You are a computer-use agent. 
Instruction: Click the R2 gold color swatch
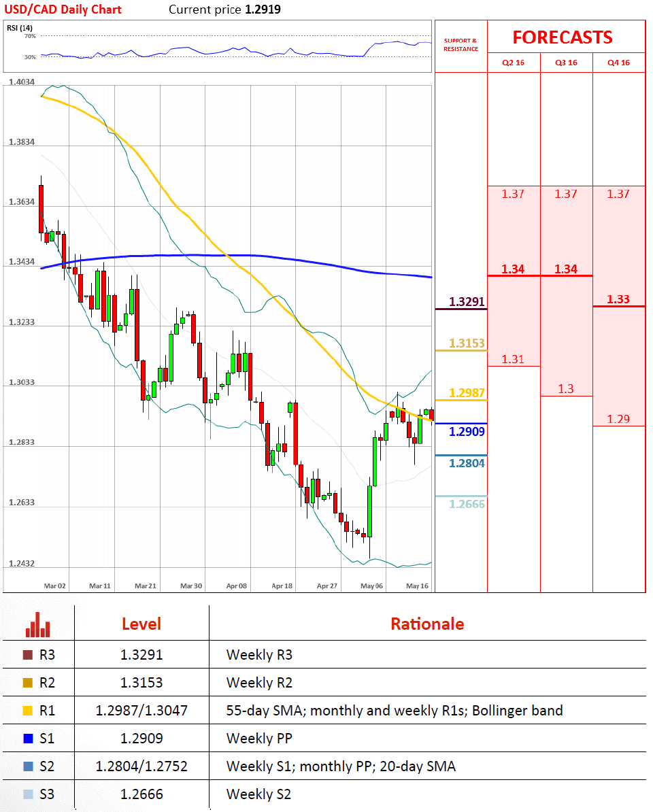click(x=28, y=683)
